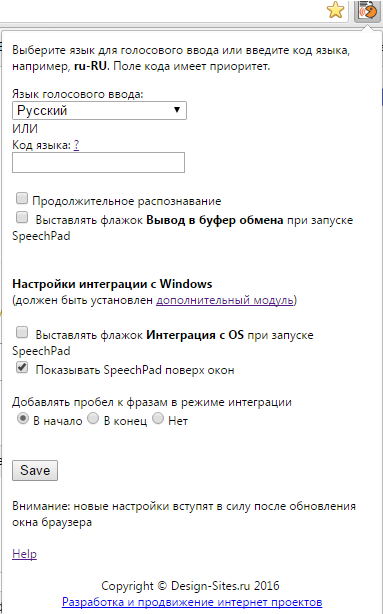Click the SpeechPad extension icon
Screen dimensions: 383x614
[x=367, y=11]
